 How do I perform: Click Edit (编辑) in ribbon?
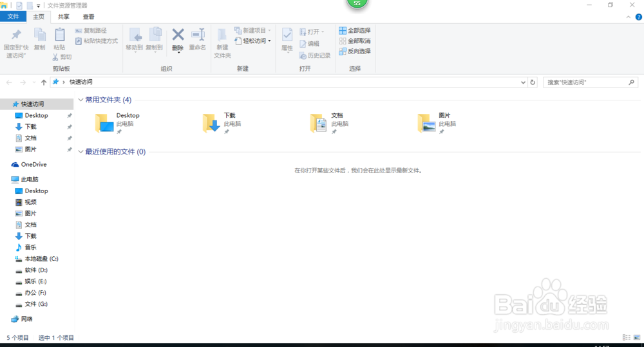click(309, 44)
